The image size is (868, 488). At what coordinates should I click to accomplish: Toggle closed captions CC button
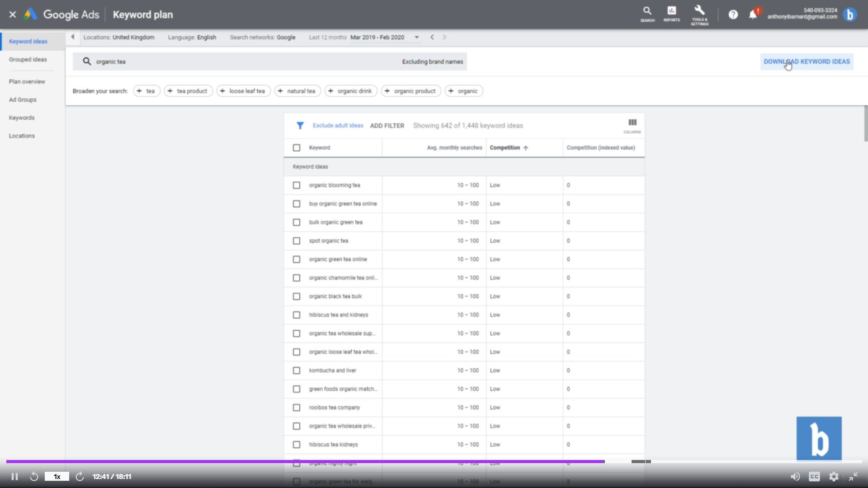pos(814,477)
